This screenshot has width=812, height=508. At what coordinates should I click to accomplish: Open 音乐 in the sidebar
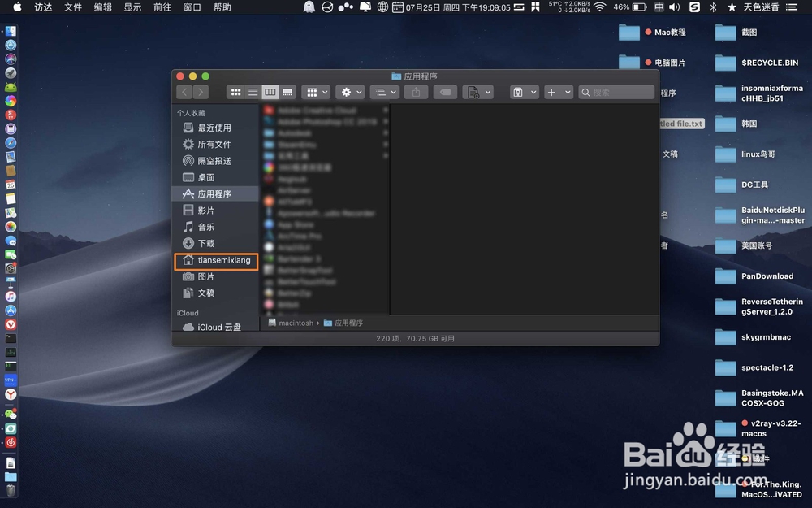(215, 227)
